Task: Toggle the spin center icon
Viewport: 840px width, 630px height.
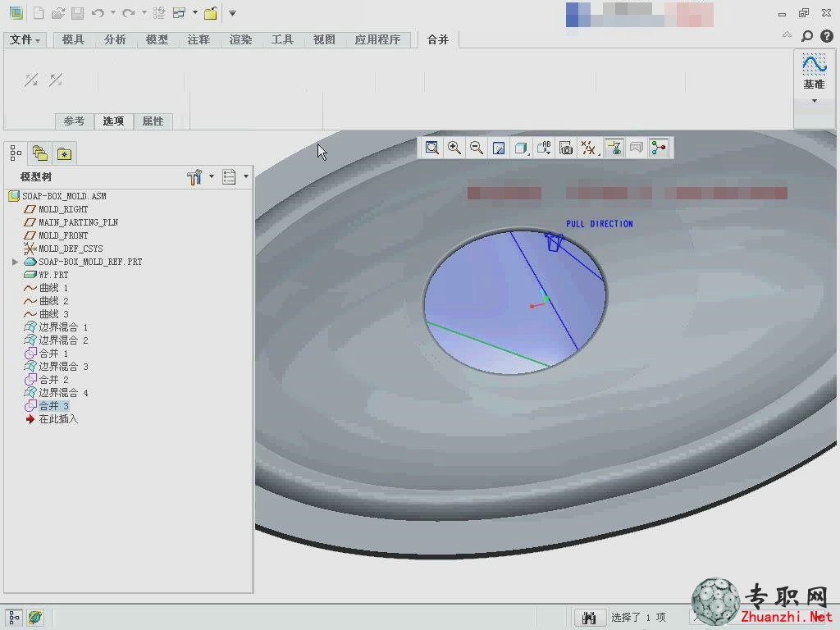Action: tap(659, 148)
